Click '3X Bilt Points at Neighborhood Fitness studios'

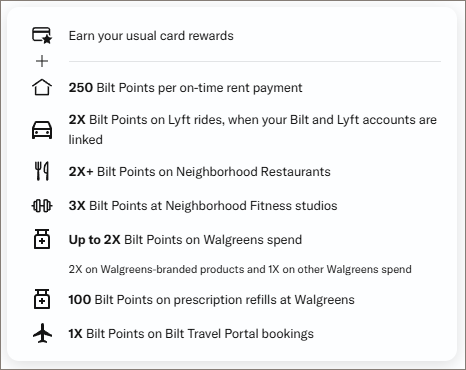point(203,206)
